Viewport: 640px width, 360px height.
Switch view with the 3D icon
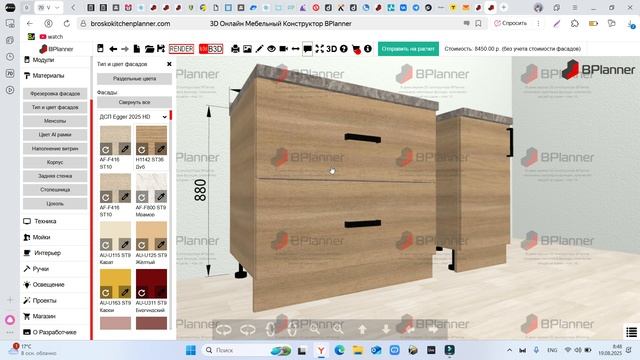331,49
